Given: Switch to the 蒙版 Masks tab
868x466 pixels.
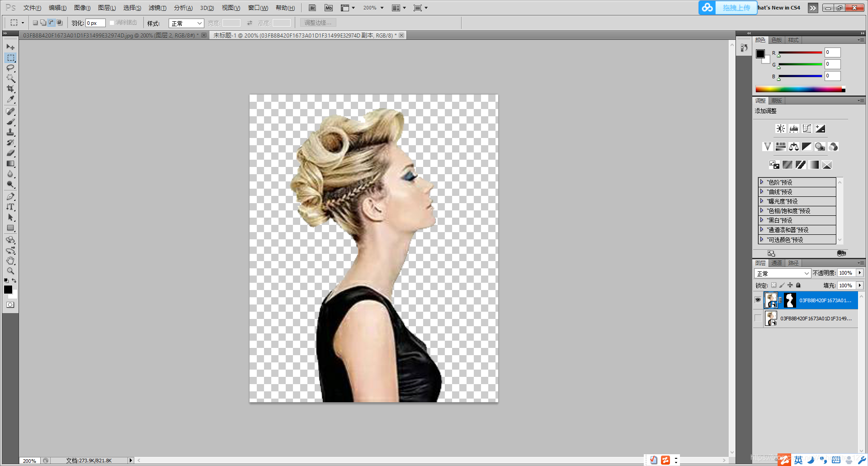Looking at the screenshot, I should (x=777, y=100).
